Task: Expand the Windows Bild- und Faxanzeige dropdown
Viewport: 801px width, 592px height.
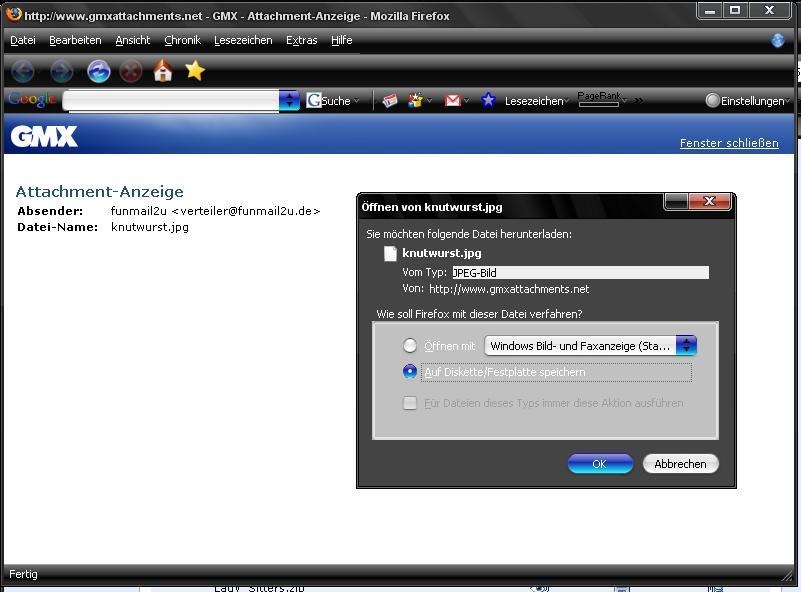Action: [686, 346]
